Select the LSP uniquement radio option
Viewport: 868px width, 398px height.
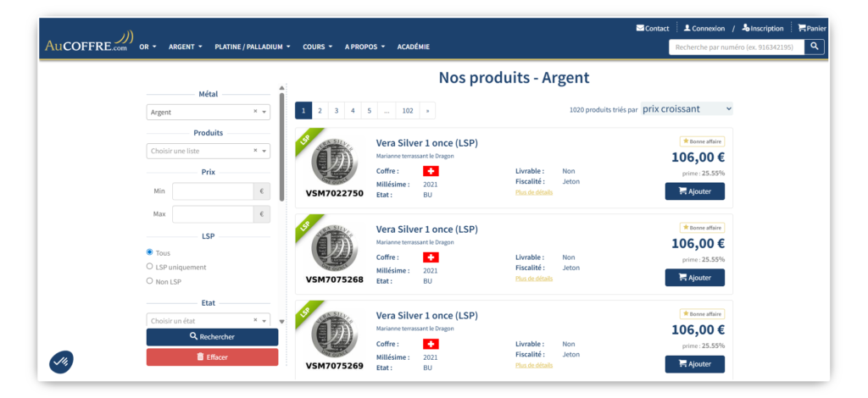[x=150, y=267]
